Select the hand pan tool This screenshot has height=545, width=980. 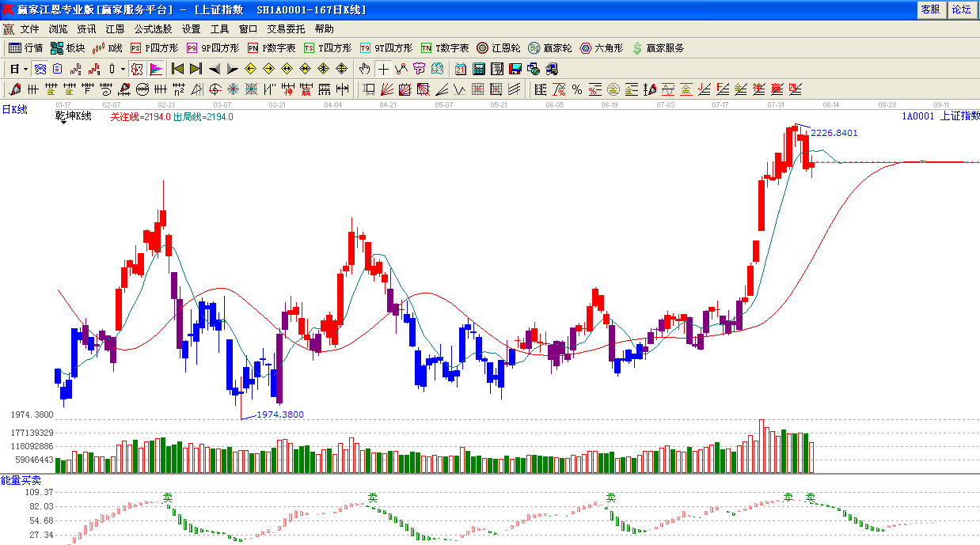[x=364, y=69]
